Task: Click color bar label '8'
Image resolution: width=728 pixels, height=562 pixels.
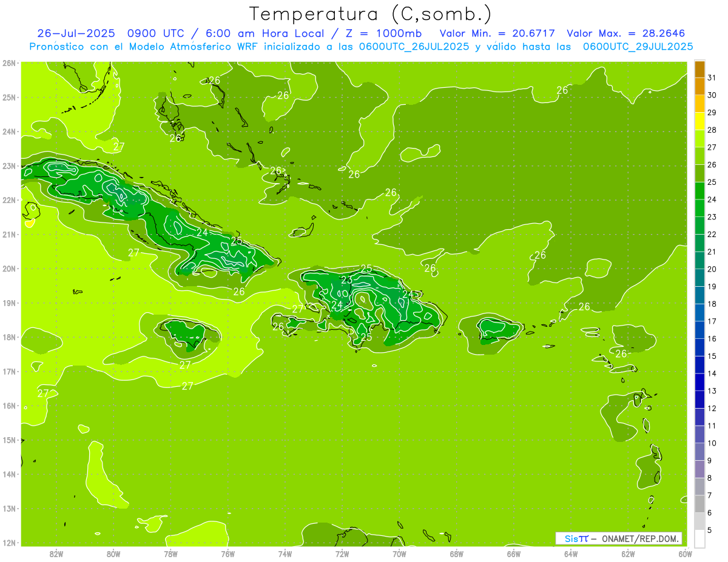Action: coord(710,478)
